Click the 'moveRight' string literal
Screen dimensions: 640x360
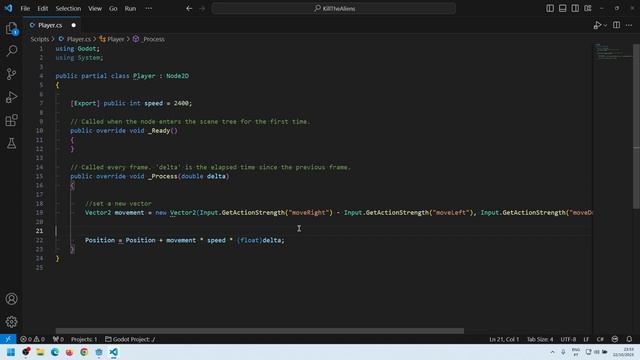pyautogui.click(x=309, y=213)
